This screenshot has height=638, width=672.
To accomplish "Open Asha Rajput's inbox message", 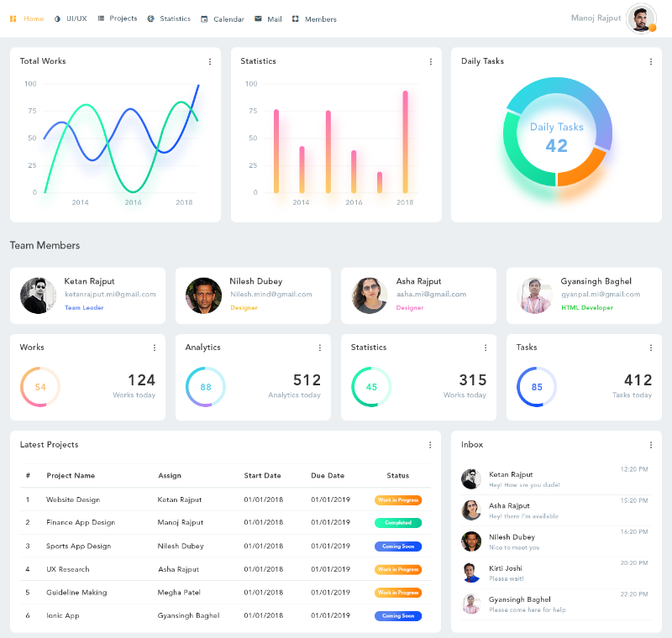I will pos(522,510).
